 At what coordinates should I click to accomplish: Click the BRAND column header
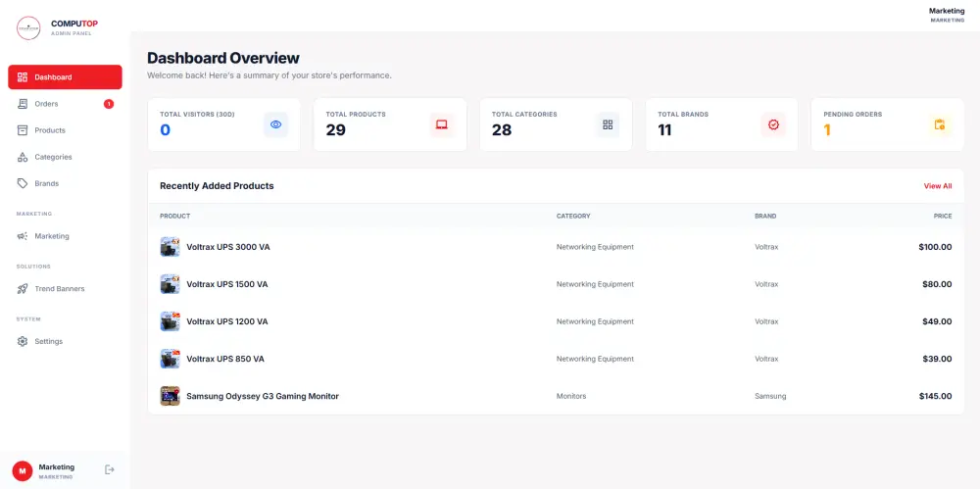click(765, 216)
